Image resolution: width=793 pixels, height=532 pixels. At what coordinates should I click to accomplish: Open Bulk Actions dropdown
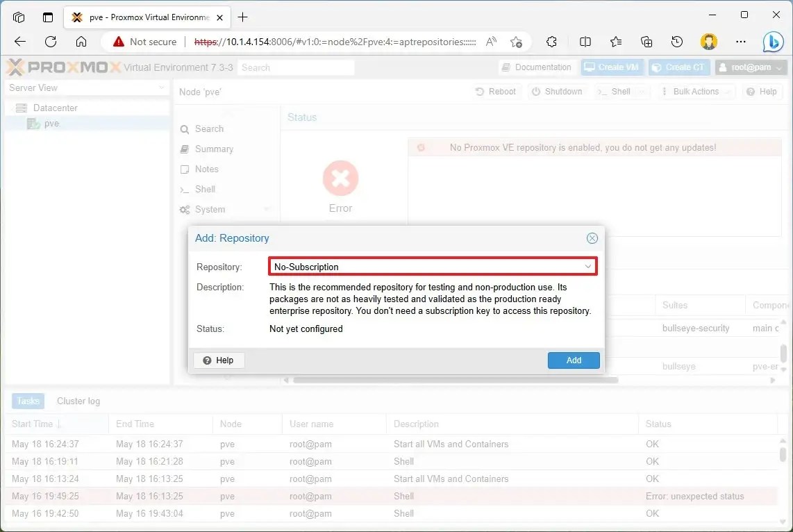(696, 92)
